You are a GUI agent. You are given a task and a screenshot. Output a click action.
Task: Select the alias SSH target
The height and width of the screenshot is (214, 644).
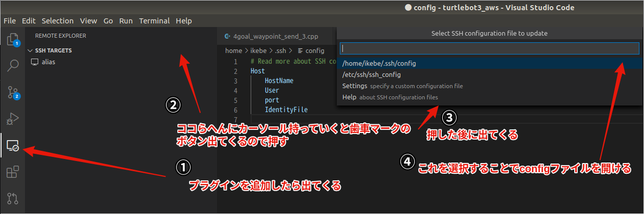(x=48, y=62)
